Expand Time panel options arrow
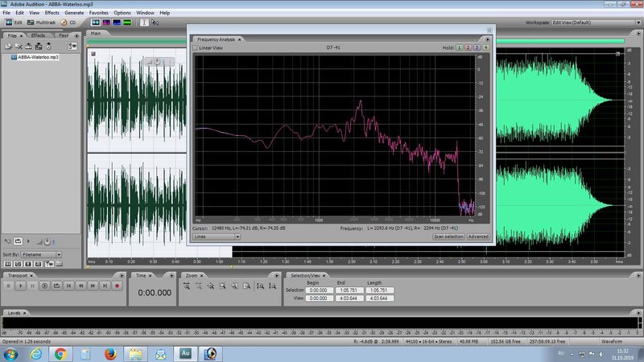 (x=171, y=275)
